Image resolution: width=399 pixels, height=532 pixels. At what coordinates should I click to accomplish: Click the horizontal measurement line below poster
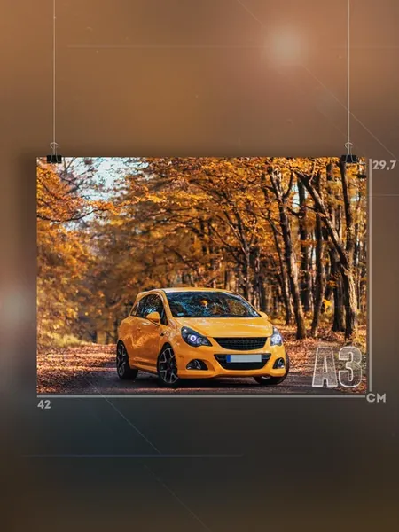click(201, 395)
